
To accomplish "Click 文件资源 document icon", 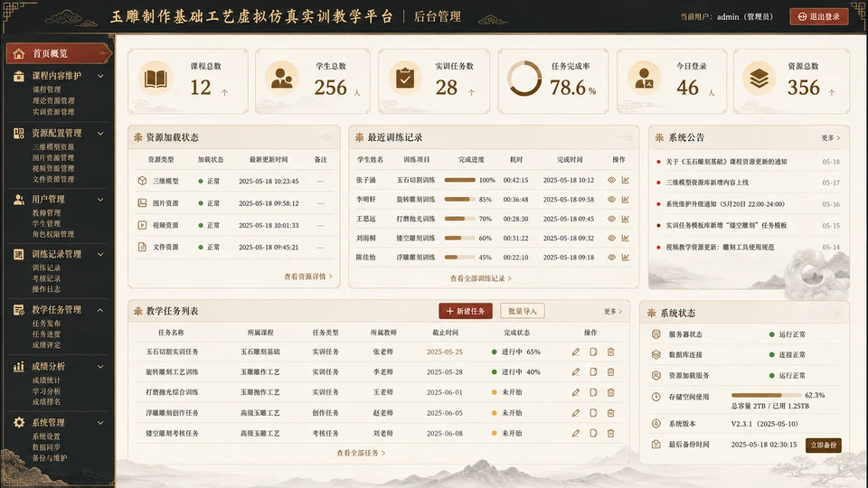I will tap(142, 247).
